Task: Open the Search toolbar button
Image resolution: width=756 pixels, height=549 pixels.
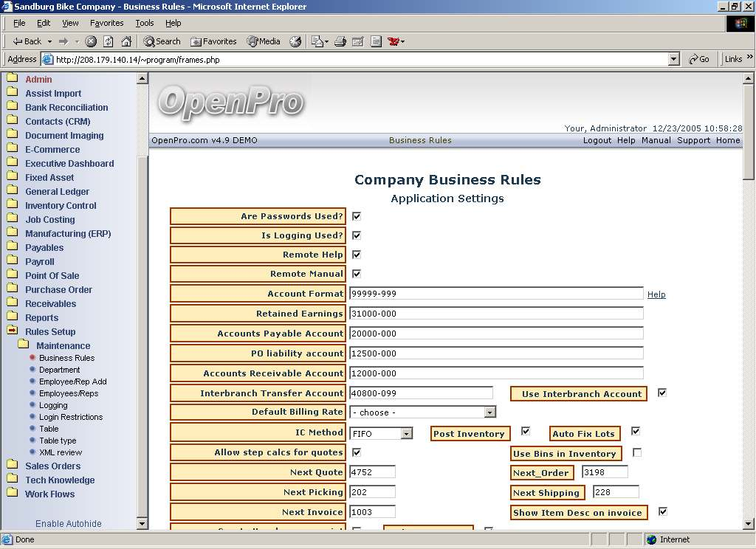Action: pyautogui.click(x=162, y=41)
